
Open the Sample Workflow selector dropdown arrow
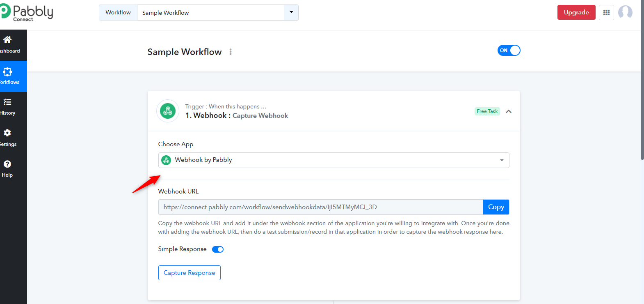[x=291, y=12]
